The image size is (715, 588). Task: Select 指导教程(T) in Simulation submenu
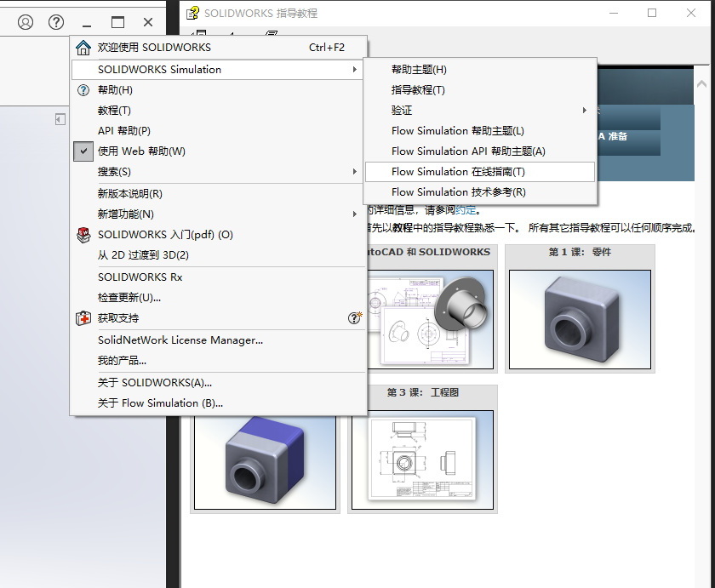coord(480,90)
